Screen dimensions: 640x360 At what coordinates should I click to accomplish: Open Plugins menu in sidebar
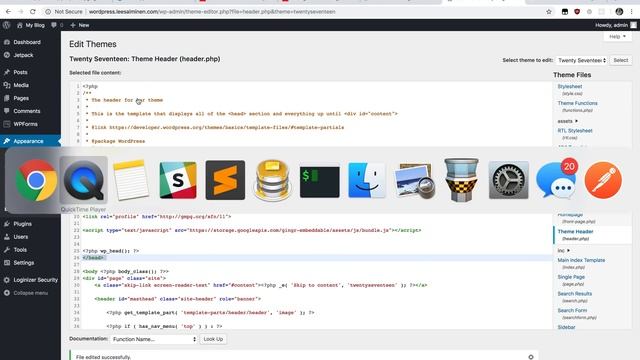tap(22, 224)
